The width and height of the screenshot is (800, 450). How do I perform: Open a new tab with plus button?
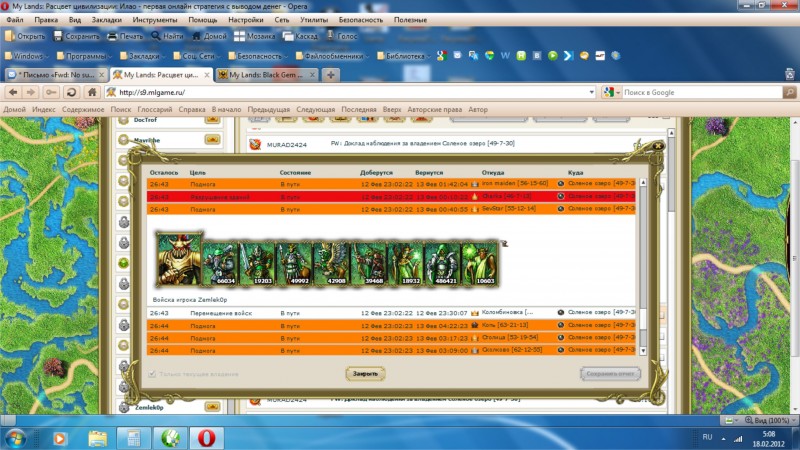pos(331,75)
